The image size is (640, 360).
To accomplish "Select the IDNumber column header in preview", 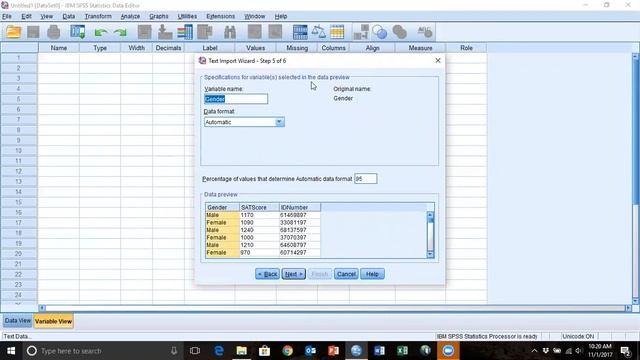I will coord(300,207).
